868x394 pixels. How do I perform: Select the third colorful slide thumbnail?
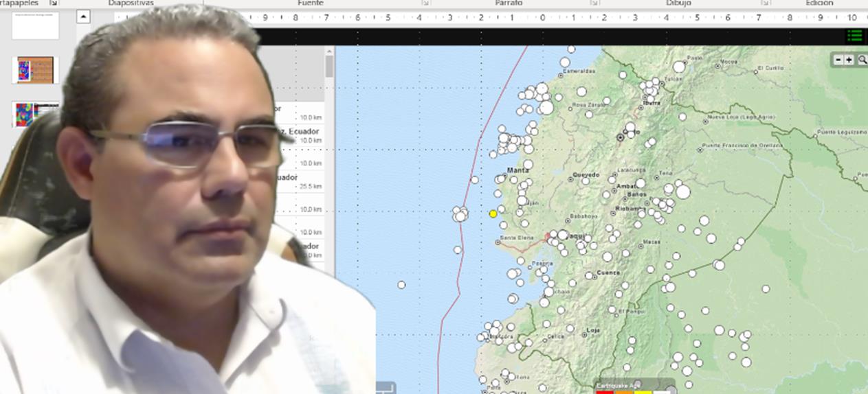[x=35, y=114]
